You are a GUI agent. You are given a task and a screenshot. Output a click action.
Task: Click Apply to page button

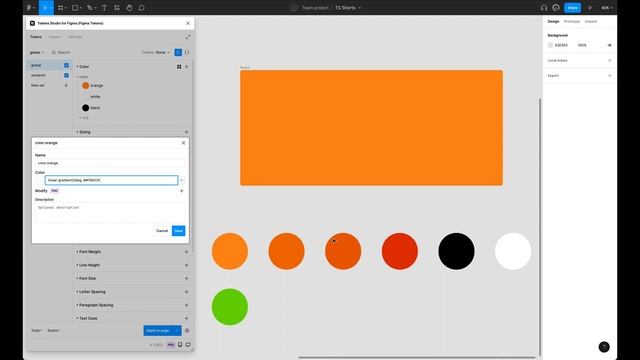(158, 331)
